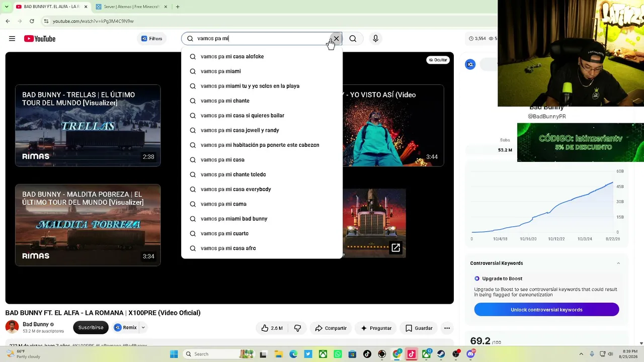
Task: Save video with the Guardar button
Action: 419,328
